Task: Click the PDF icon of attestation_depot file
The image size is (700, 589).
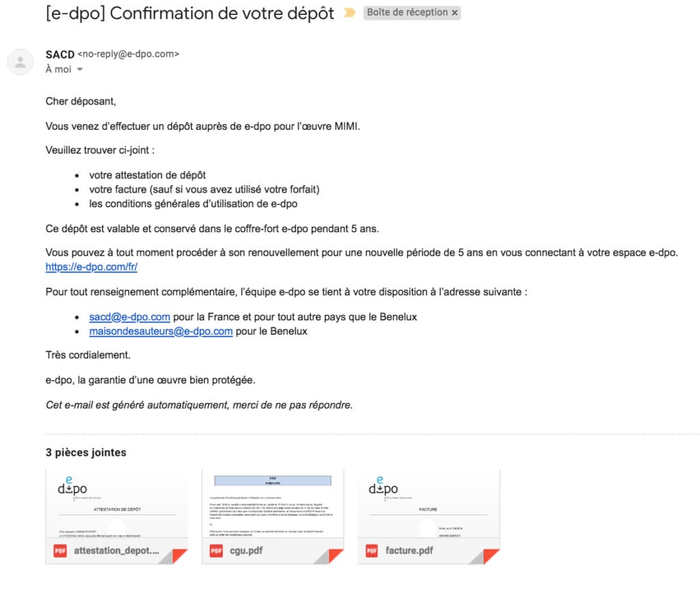Action: pyautogui.click(x=60, y=551)
